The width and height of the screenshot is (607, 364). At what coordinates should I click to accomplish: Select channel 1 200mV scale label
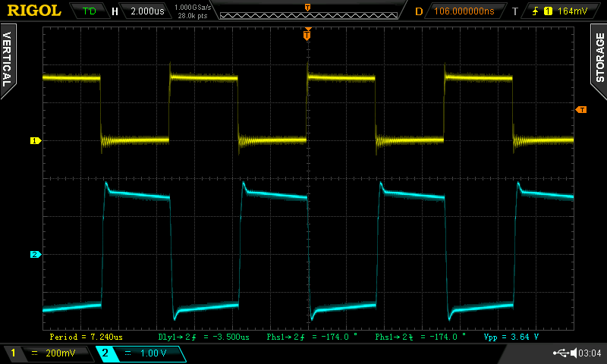click(60, 353)
